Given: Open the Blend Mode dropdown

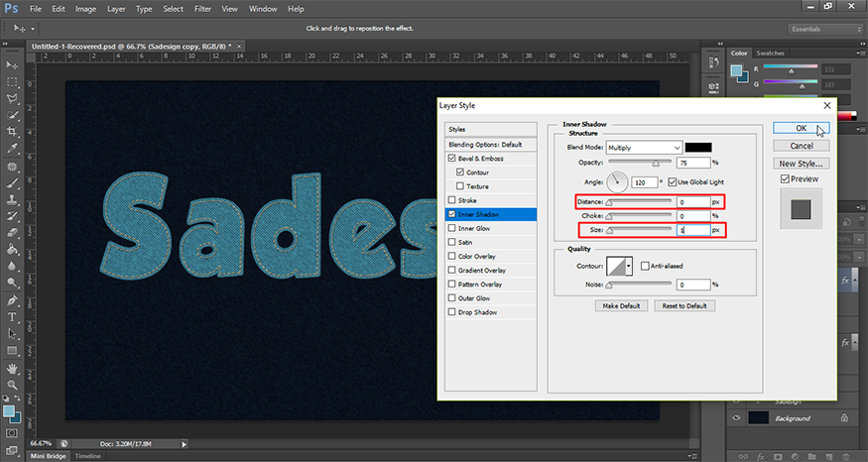Looking at the screenshot, I should coord(644,148).
